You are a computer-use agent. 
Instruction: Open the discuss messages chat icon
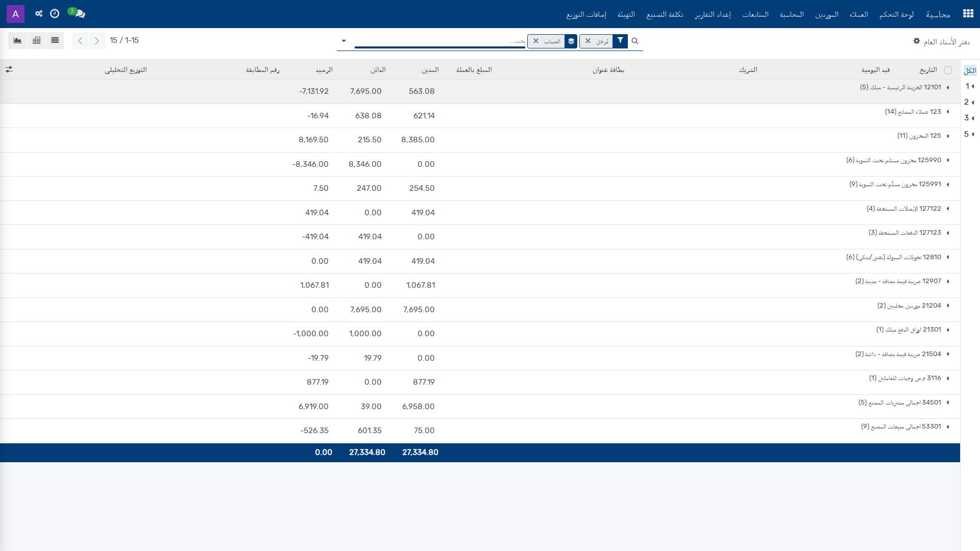pos(78,14)
